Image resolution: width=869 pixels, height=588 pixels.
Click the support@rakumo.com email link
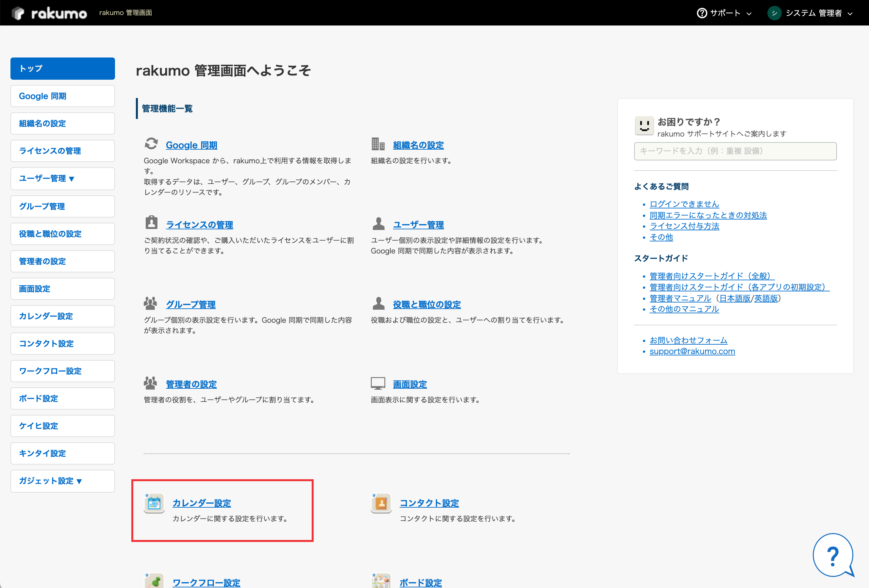pos(692,351)
